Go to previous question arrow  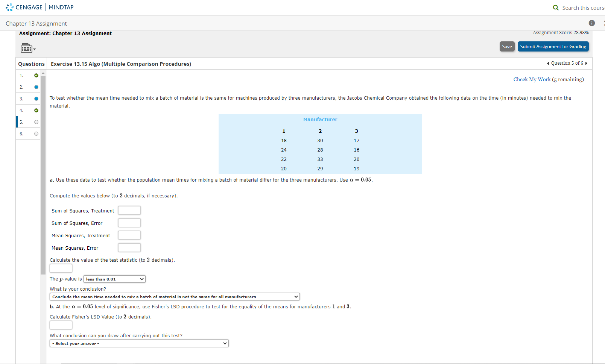click(548, 63)
